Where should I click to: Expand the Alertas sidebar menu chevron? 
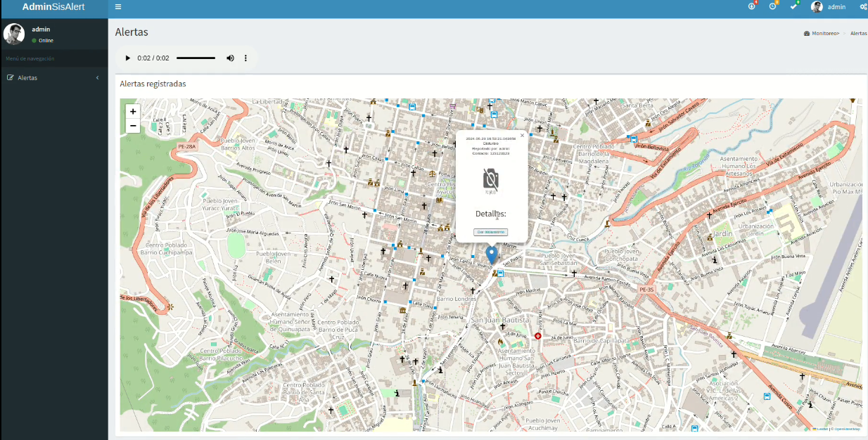[x=97, y=78]
